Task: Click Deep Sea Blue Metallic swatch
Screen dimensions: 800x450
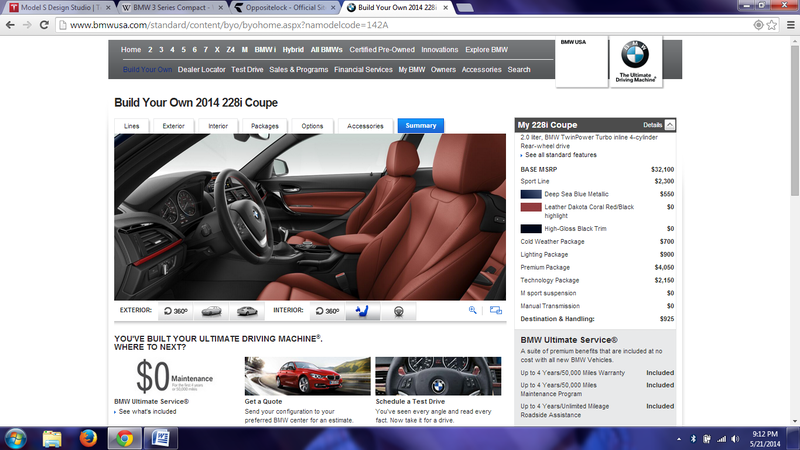Action: click(x=531, y=194)
